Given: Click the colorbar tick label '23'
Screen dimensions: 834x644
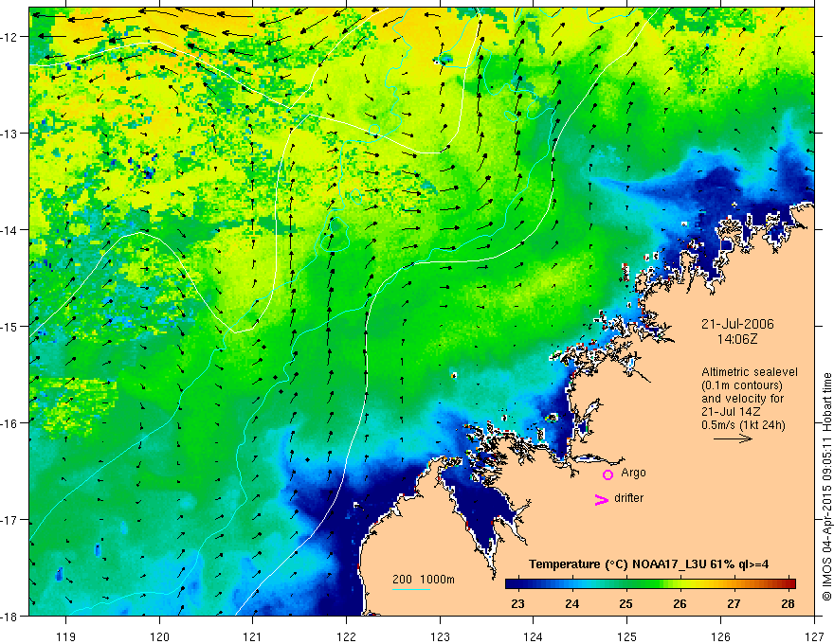Looking at the screenshot, I should (517, 603).
